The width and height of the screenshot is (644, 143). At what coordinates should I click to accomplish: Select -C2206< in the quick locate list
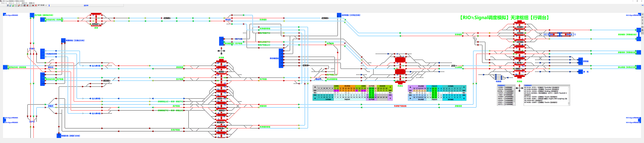pyautogui.click(x=501, y=88)
